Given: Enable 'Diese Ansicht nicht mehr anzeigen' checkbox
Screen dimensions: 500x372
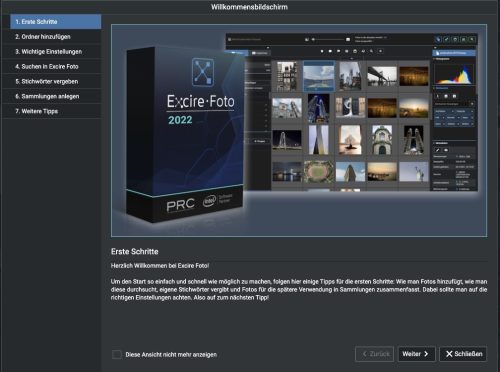Looking at the screenshot, I should click(x=117, y=354).
